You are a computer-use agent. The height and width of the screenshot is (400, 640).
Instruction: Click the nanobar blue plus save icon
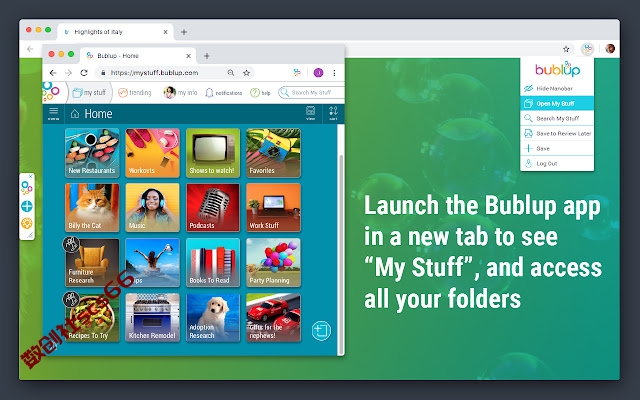[x=27, y=206]
